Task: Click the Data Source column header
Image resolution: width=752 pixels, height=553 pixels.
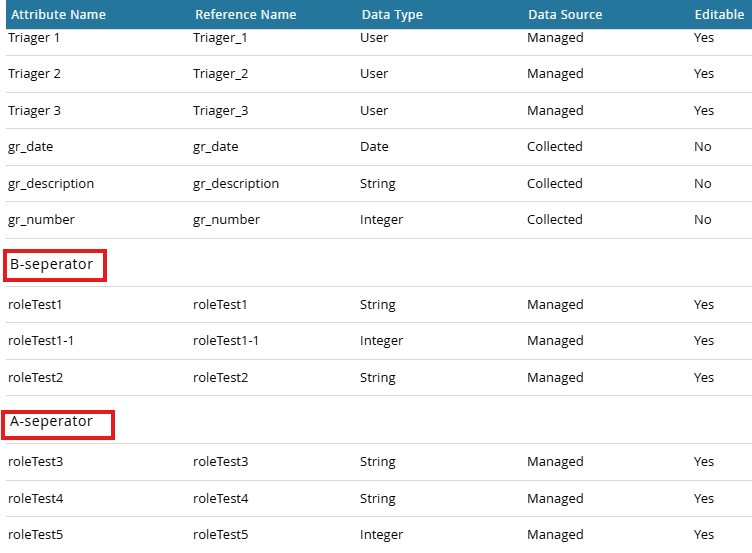Action: coord(565,15)
